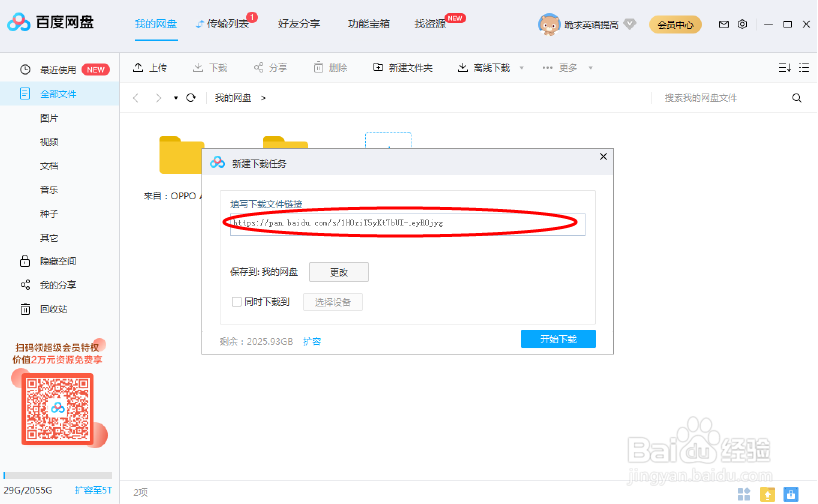The height and width of the screenshot is (504, 818).
Task: Select 种子 category in sidebar
Action: [49, 214]
